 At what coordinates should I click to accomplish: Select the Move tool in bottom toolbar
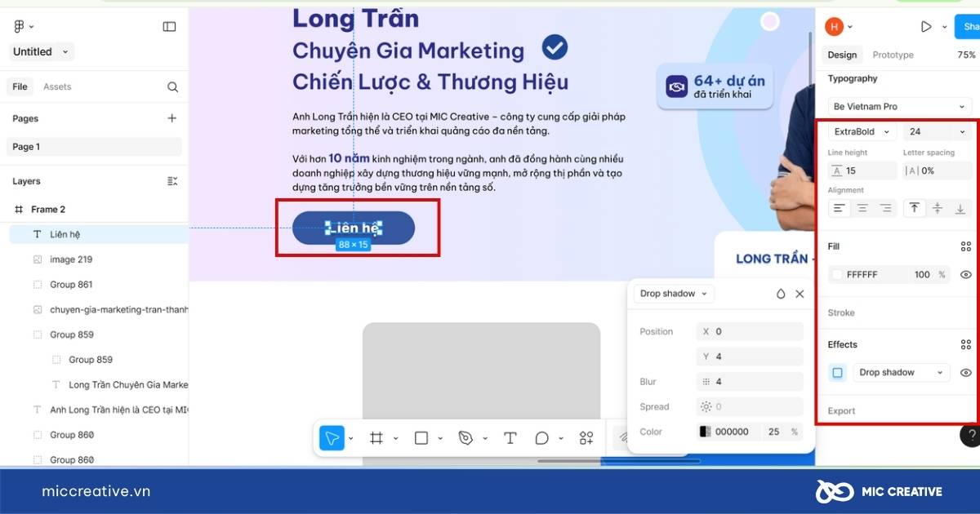pos(332,438)
